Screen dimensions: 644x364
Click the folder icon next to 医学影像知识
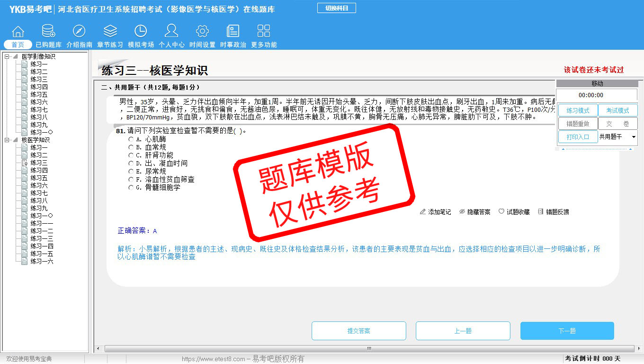click(x=16, y=56)
